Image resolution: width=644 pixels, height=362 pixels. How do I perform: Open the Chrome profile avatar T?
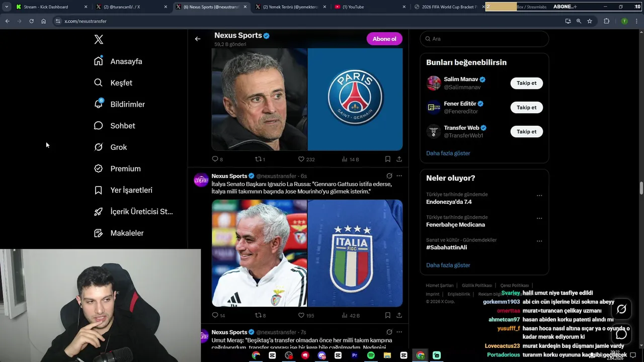click(624, 21)
